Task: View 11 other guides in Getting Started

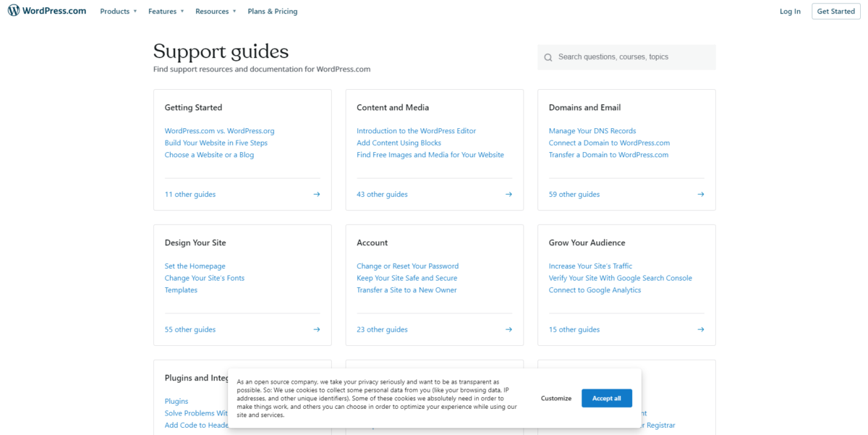Action: click(x=190, y=194)
